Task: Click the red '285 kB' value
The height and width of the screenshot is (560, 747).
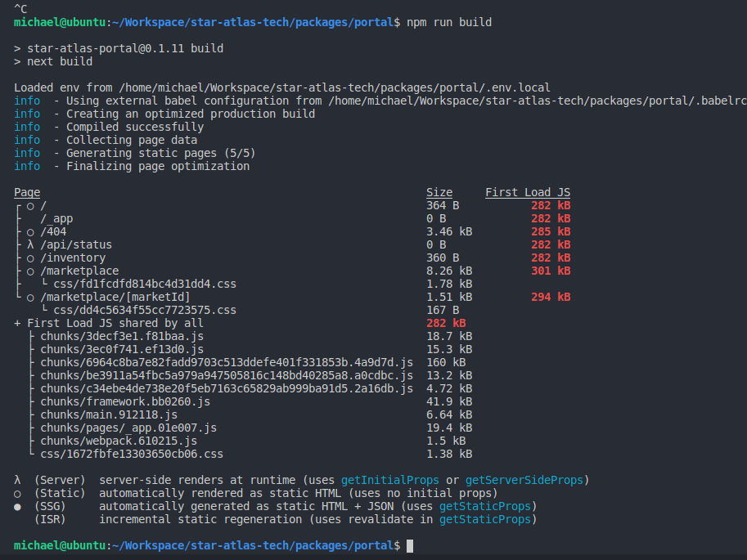Action: pyautogui.click(x=551, y=232)
